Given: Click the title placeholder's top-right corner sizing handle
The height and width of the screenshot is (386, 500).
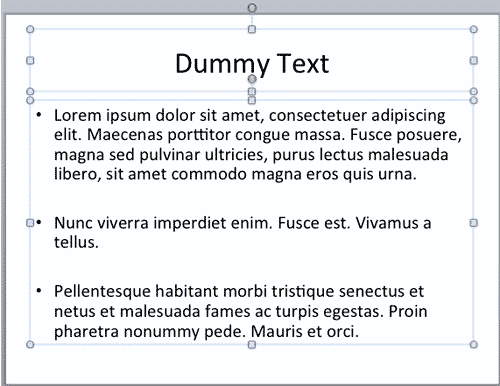Looking at the screenshot, I should pyautogui.click(x=474, y=29).
